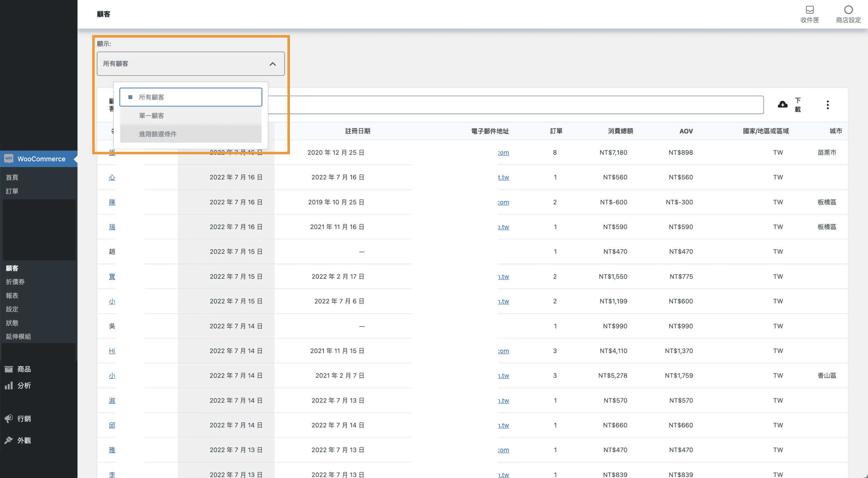Open 商品 products menu icon
The height and width of the screenshot is (478, 868).
[x=9, y=369]
